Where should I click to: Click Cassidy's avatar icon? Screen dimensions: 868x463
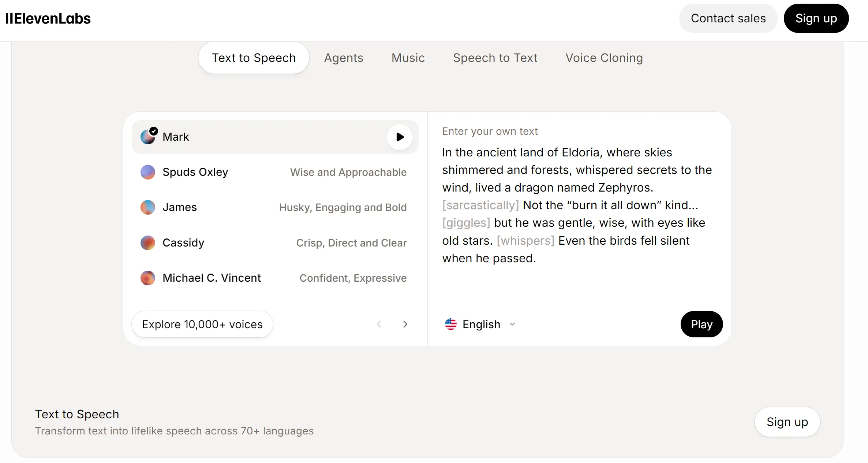tap(148, 242)
